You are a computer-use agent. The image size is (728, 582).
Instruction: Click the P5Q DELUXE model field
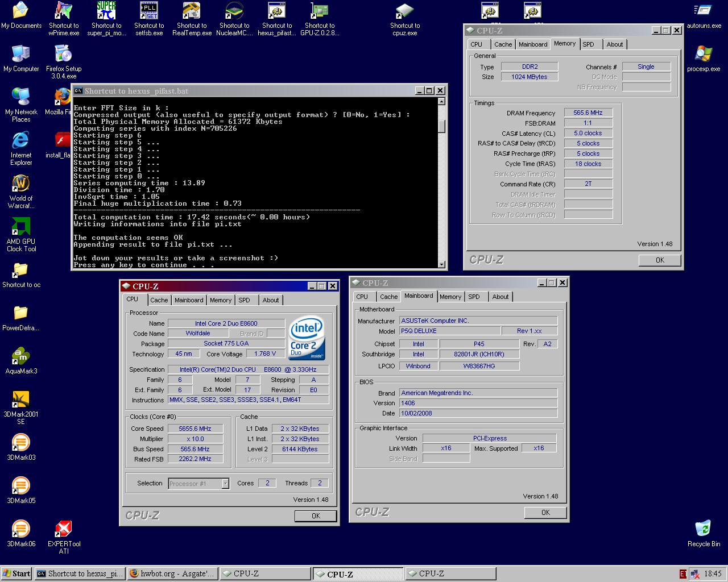[x=449, y=331]
